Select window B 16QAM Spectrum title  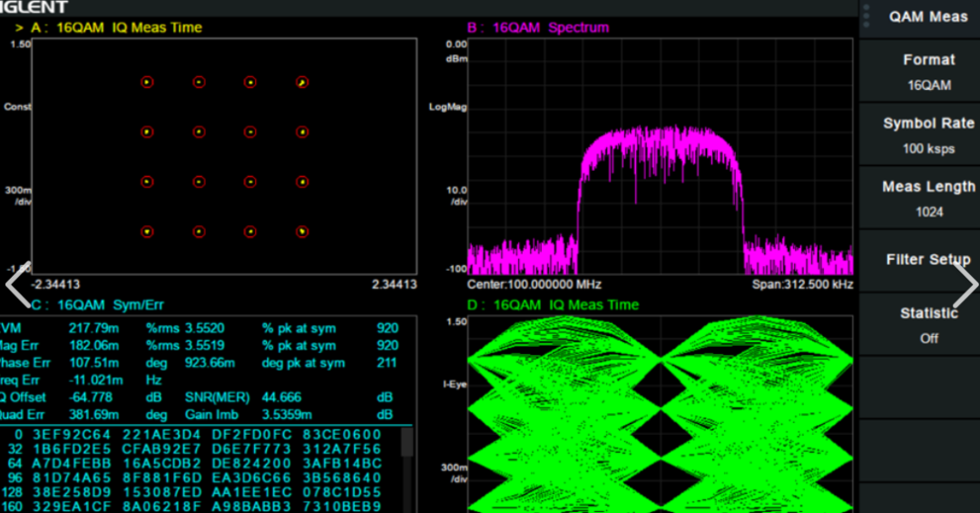[537, 27]
